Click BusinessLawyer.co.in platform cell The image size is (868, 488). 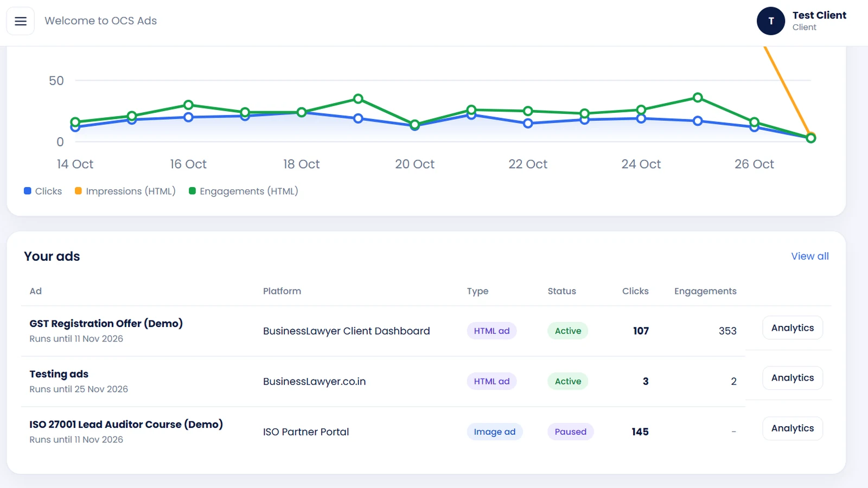[314, 381]
